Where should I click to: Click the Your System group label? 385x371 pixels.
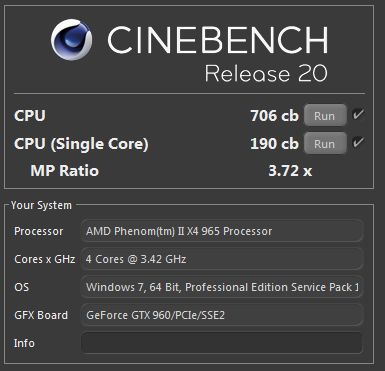click(41, 205)
